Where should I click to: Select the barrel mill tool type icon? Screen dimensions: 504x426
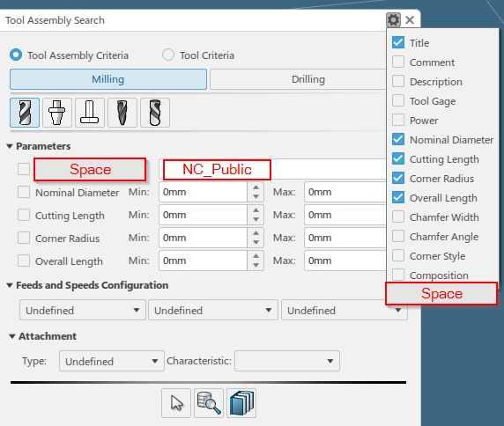pyautogui.click(x=155, y=113)
